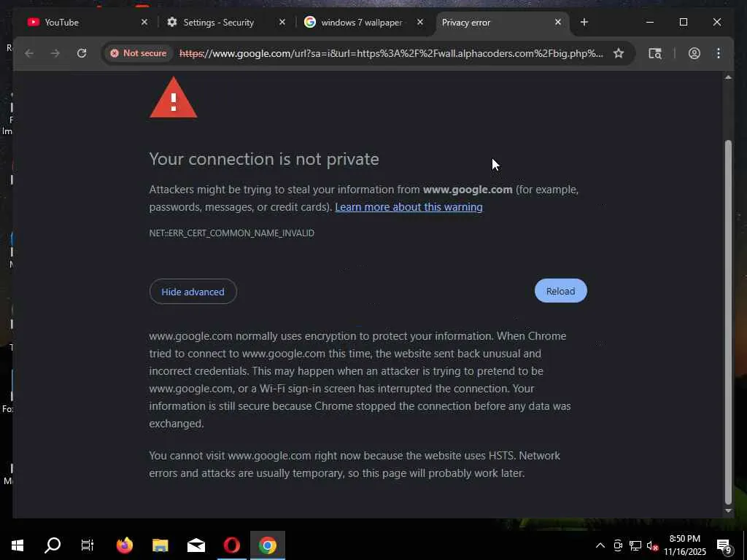Open the profile avatar icon
Image resolution: width=747 pixels, height=560 pixels.
point(694,53)
